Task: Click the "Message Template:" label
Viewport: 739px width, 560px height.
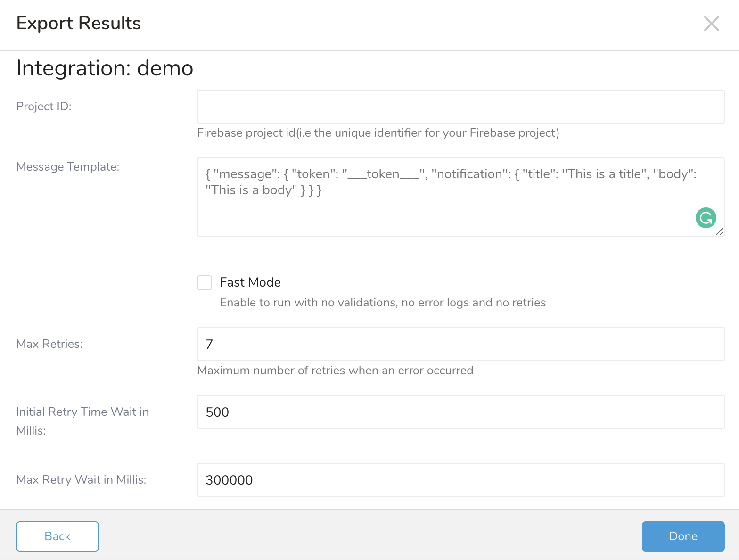Action: tap(68, 167)
